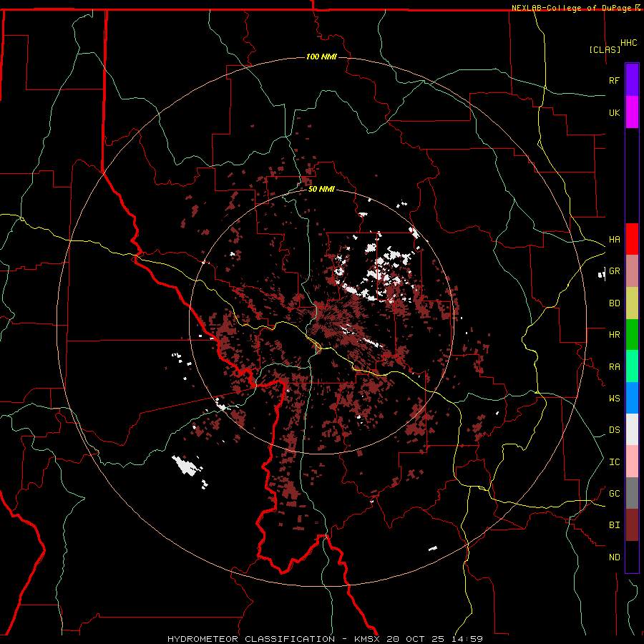644x644 pixels.
Task: Select the BD yellow legend swatch
Action: pyautogui.click(x=632, y=303)
